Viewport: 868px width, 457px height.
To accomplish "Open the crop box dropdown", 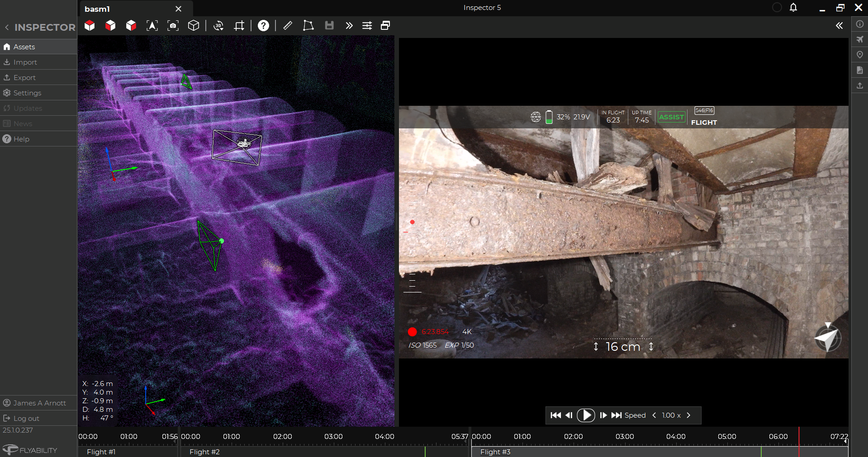I will (239, 26).
